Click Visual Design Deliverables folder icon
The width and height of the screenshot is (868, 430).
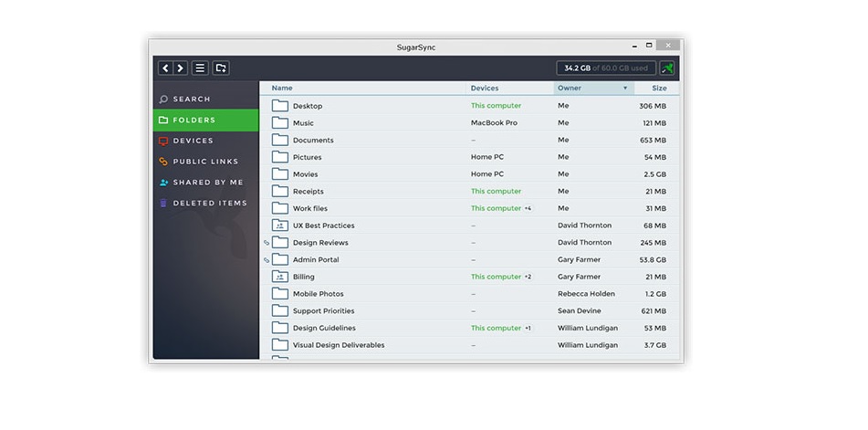[x=280, y=345]
